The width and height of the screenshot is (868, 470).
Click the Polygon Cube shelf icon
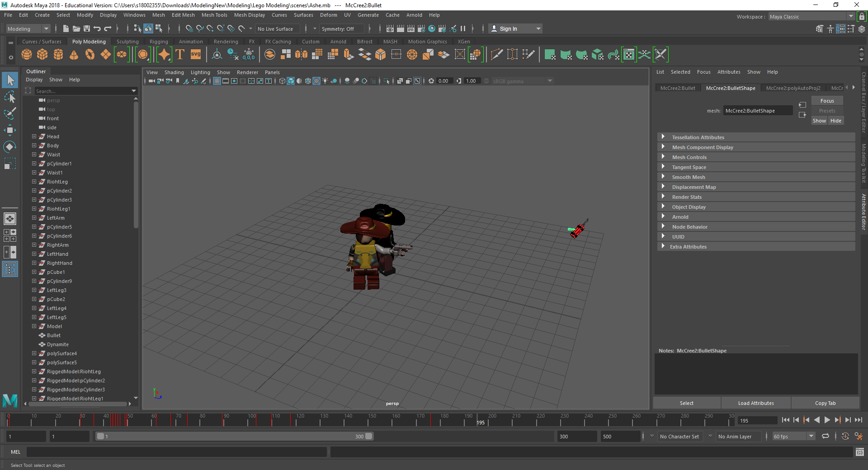42,55
